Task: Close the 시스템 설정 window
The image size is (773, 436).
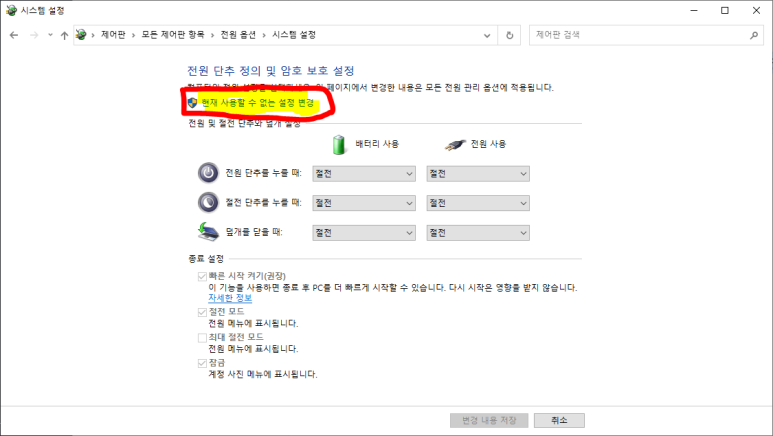Action: click(756, 10)
